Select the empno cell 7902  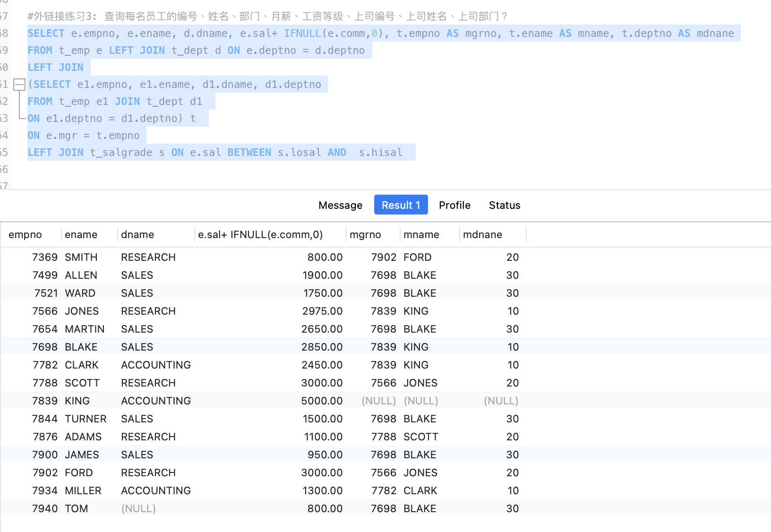point(45,473)
